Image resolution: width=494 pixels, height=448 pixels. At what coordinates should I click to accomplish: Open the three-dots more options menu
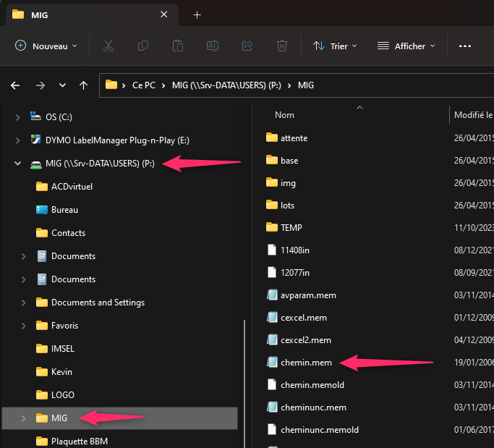pyautogui.click(x=465, y=46)
